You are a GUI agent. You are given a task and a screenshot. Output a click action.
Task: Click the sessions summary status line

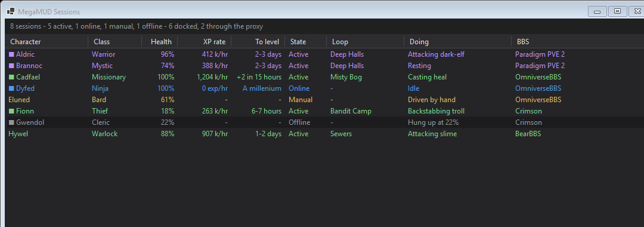click(137, 26)
